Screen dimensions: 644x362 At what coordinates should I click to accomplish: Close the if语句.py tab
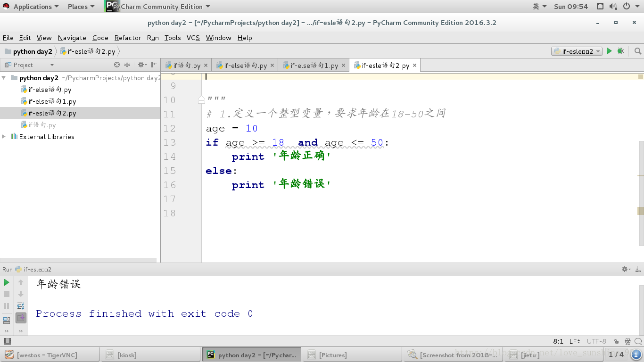click(206, 66)
